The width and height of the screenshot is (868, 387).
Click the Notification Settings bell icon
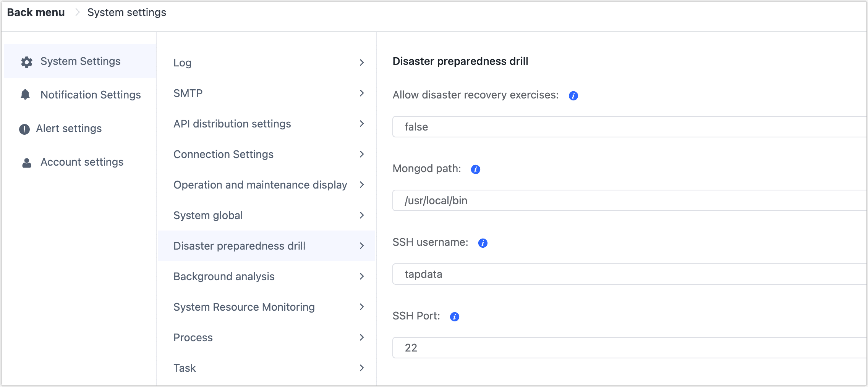(25, 95)
